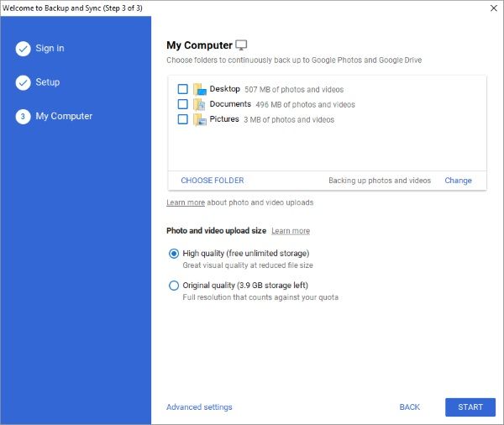
Task: Close the Backup and Sync window
Action: [493, 8]
